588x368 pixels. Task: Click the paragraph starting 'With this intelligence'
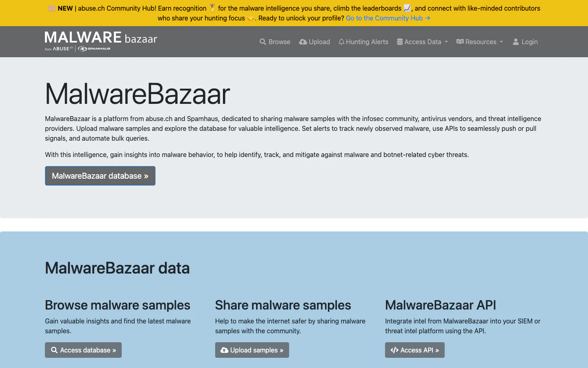(257, 155)
